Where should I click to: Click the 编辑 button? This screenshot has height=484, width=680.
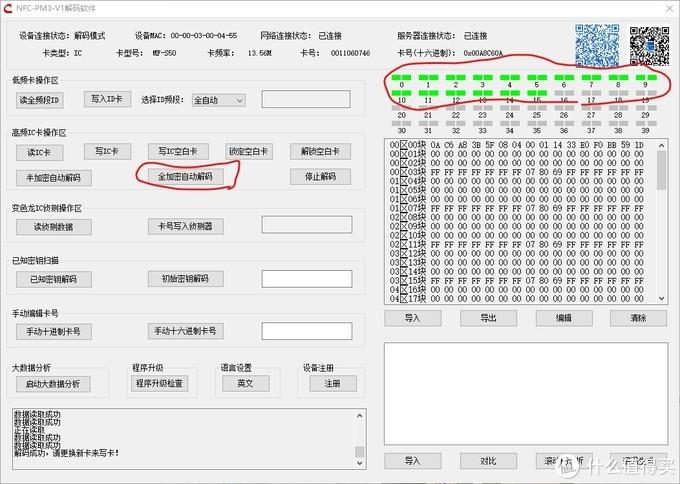pyautogui.click(x=564, y=318)
